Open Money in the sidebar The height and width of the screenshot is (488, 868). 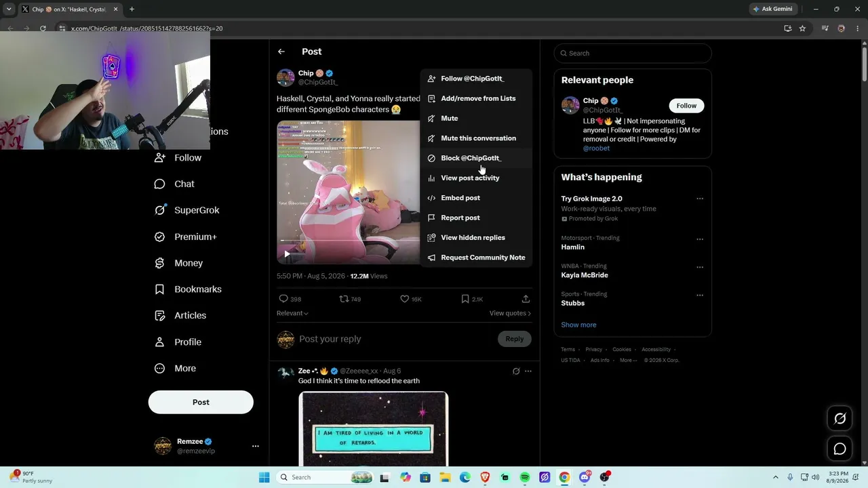[179, 263]
